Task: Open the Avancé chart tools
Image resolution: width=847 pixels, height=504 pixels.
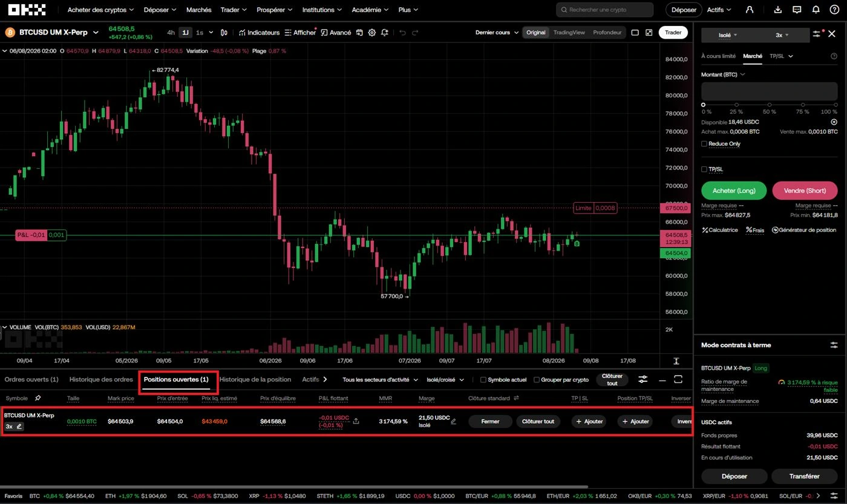Action: point(336,33)
